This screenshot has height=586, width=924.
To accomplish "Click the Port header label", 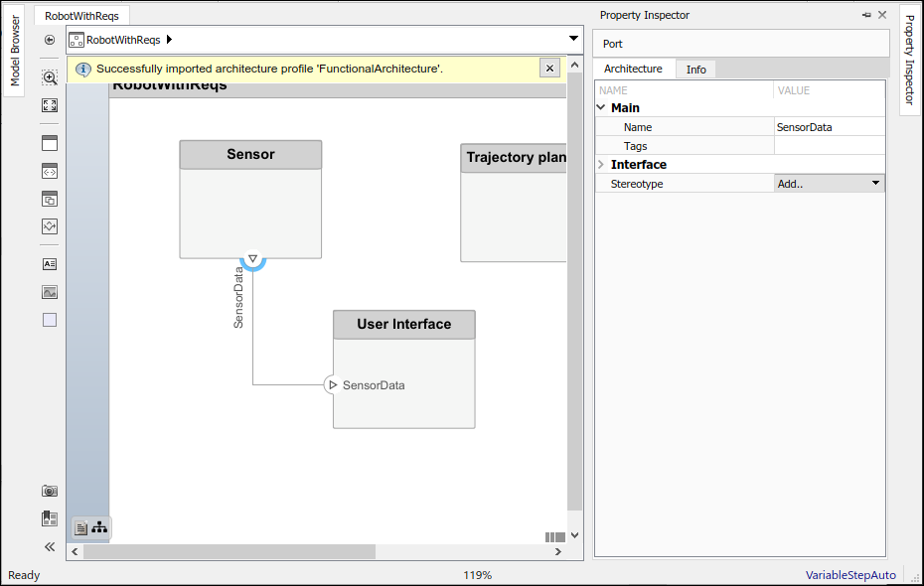I will (x=612, y=44).
